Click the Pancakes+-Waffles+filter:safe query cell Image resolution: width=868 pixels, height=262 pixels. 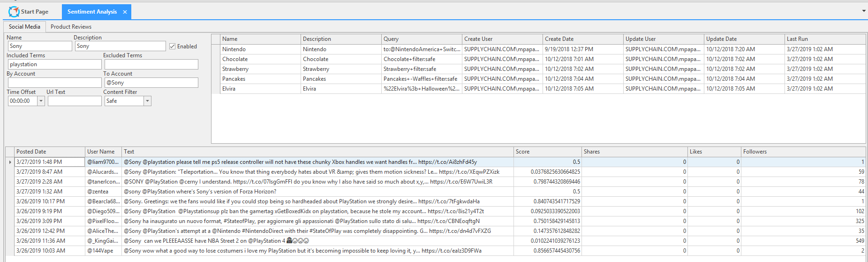(422, 79)
